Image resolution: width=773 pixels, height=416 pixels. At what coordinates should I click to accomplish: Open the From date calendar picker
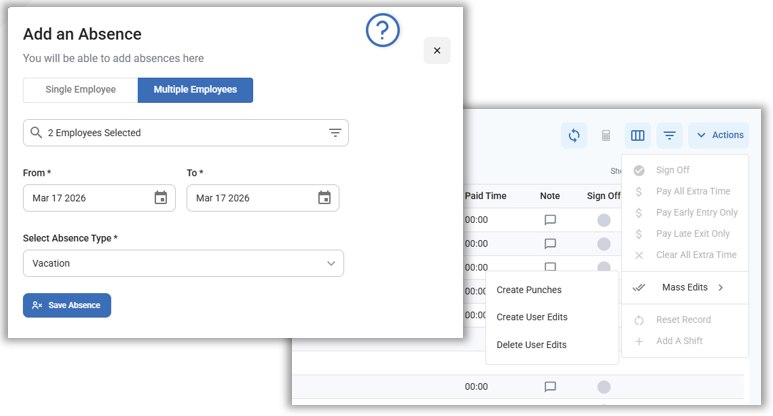[x=161, y=198]
